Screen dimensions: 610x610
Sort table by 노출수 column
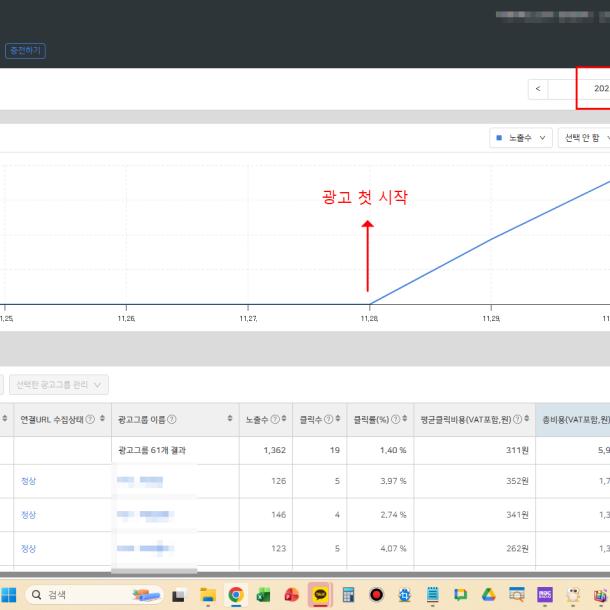284,419
